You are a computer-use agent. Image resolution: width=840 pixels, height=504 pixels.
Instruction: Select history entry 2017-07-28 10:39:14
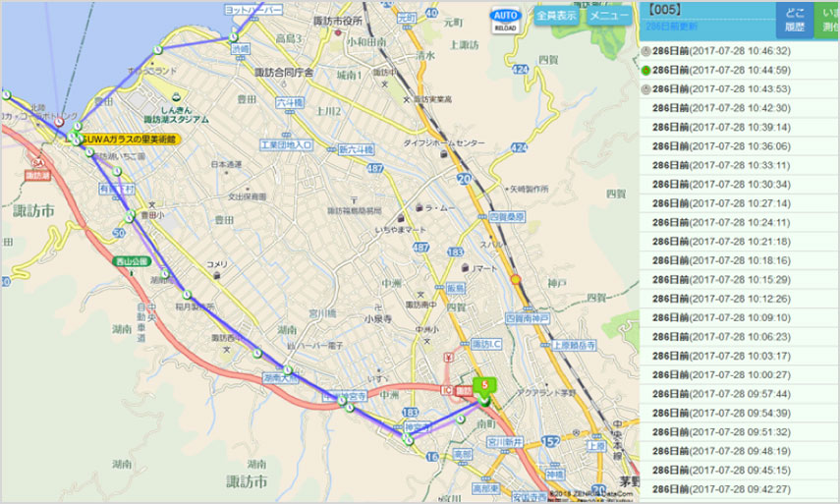739,128
